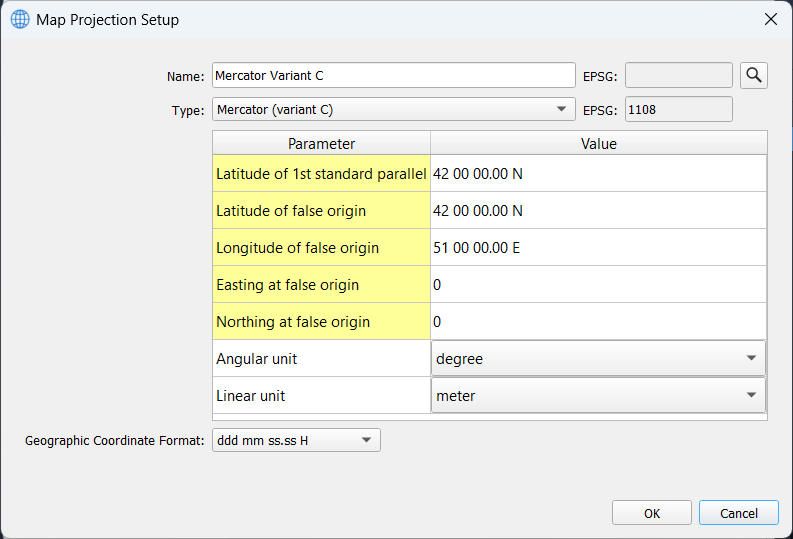Click the globe icon in title bar
This screenshot has height=539, width=793.
click(x=20, y=19)
